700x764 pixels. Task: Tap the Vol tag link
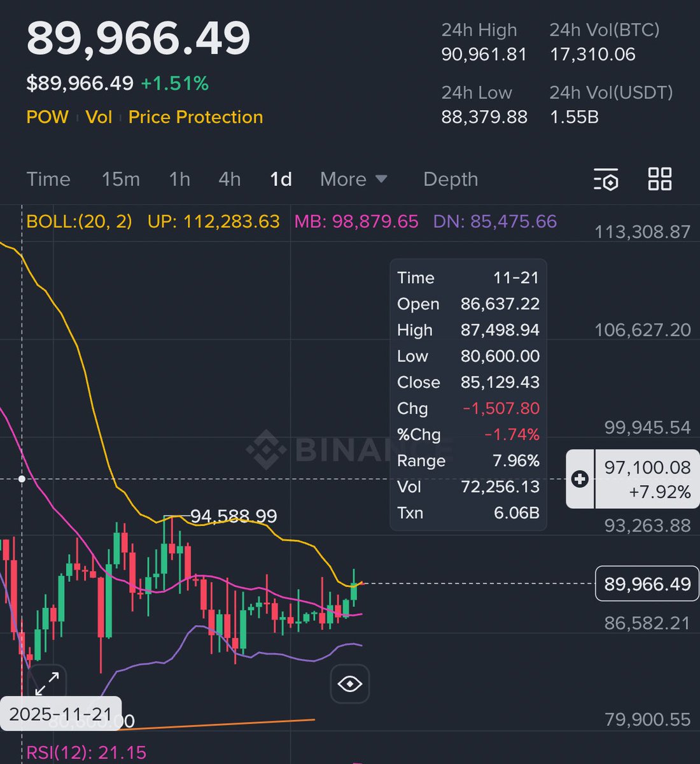(x=99, y=117)
